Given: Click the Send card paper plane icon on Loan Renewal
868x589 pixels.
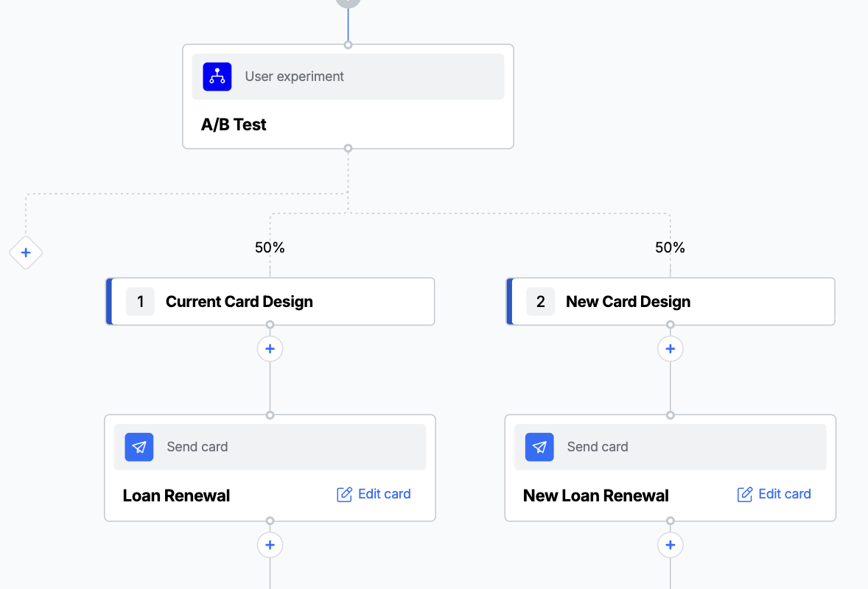Looking at the screenshot, I should [x=139, y=447].
